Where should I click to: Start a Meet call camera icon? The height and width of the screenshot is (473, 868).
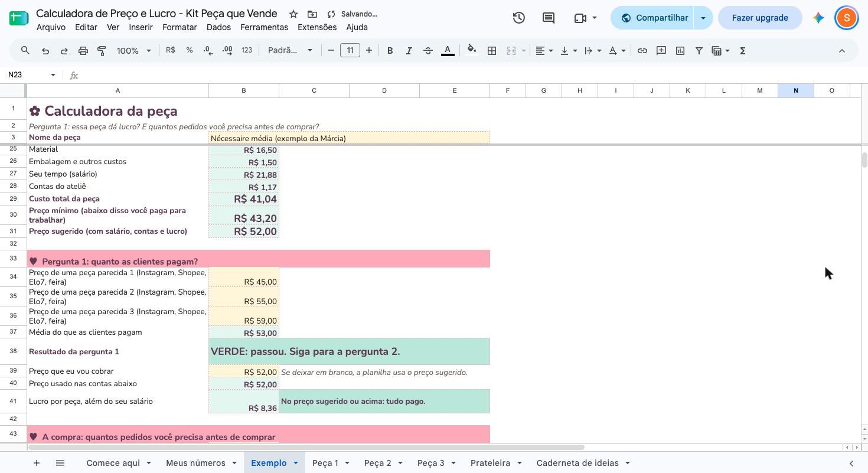tap(580, 18)
